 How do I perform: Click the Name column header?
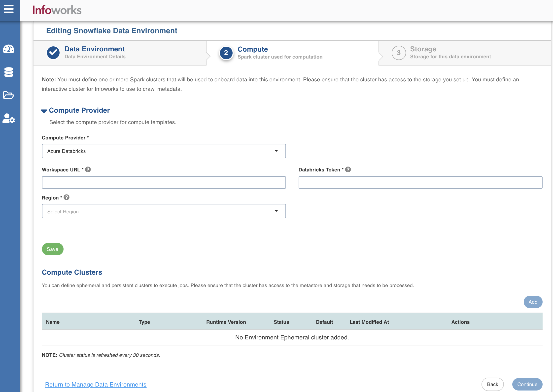click(53, 322)
